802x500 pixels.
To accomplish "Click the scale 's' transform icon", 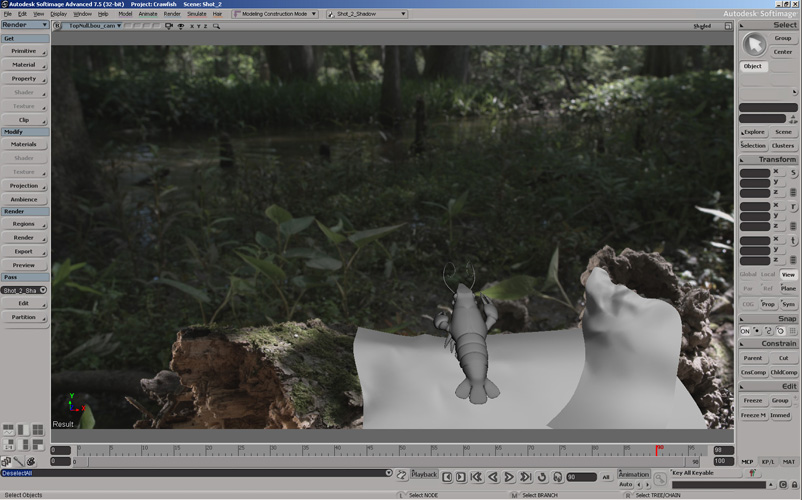I will (793, 173).
